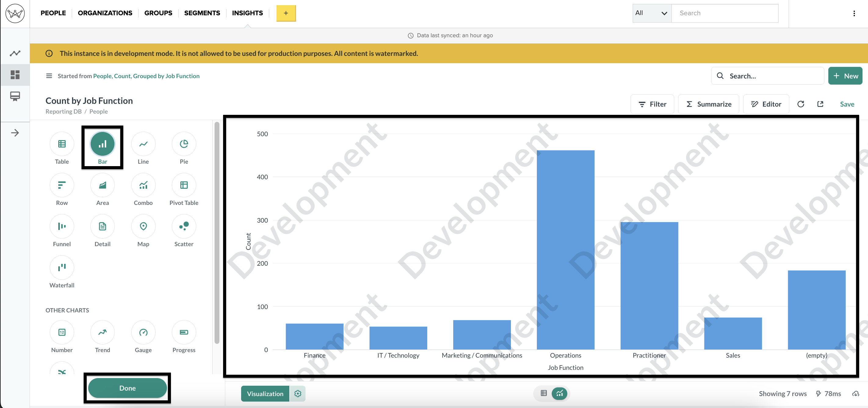Click the Finance bar in chart
Image resolution: width=868 pixels, height=408 pixels.
314,337
